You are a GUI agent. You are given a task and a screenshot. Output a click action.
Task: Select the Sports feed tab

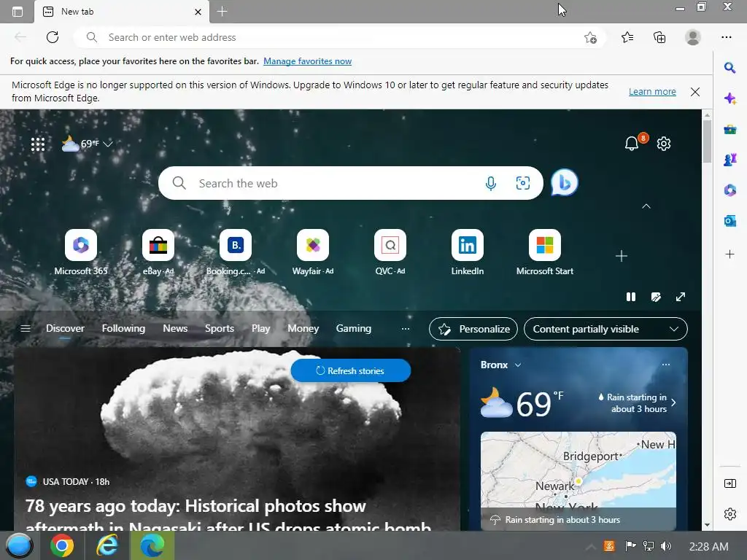(x=220, y=328)
